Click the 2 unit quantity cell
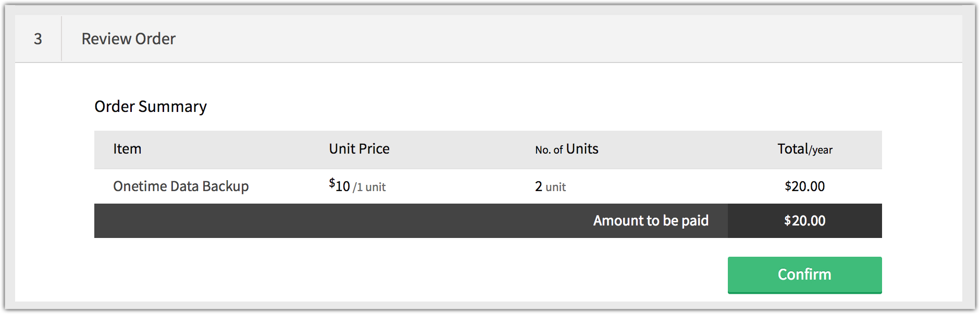 550,186
